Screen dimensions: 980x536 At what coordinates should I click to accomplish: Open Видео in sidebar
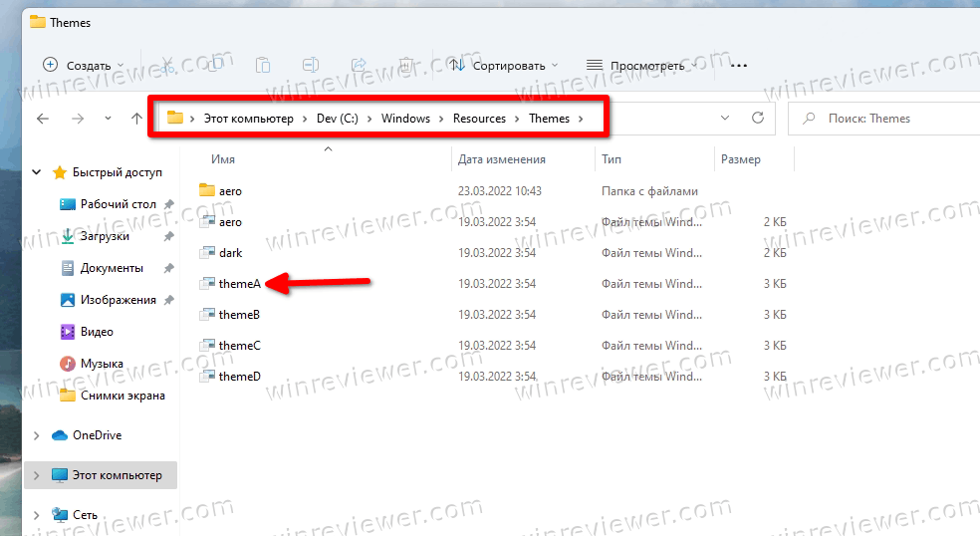[x=87, y=332]
